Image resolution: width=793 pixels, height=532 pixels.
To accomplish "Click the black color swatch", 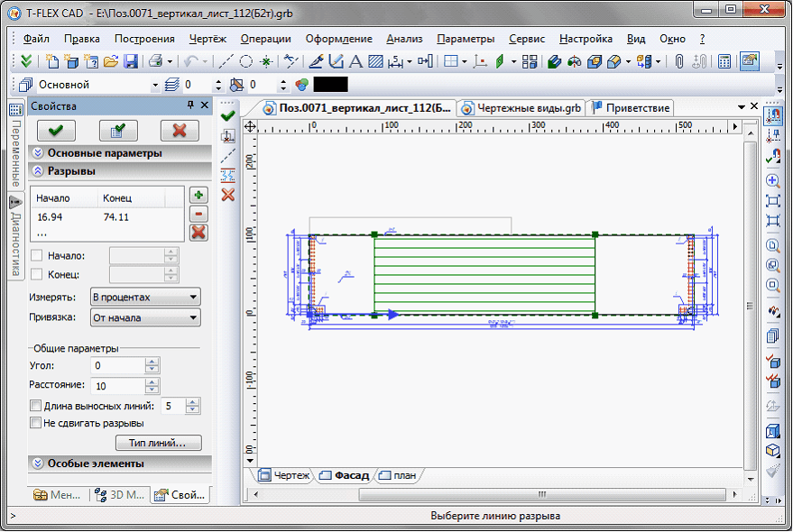I will tap(331, 85).
